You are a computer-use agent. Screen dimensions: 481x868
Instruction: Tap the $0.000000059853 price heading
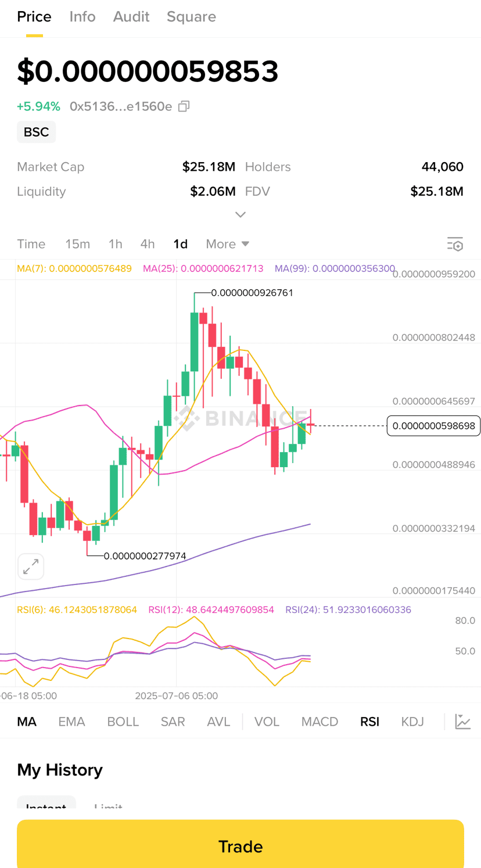[148, 71]
